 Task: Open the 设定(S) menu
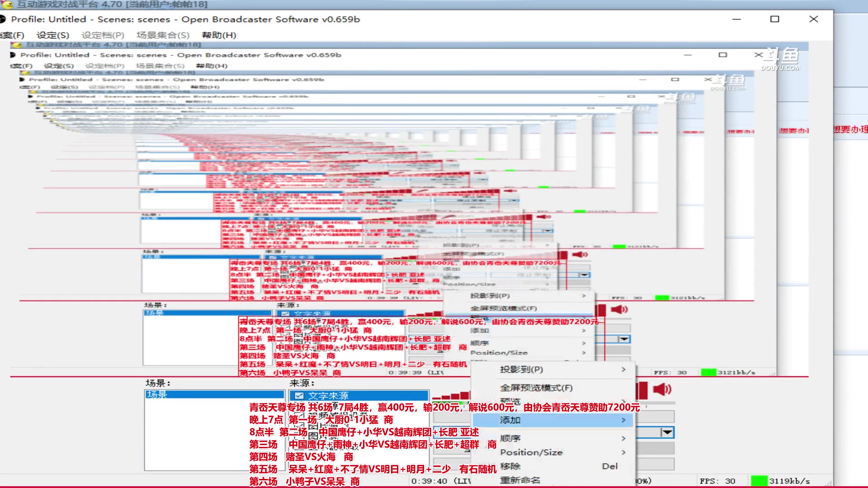[53, 35]
